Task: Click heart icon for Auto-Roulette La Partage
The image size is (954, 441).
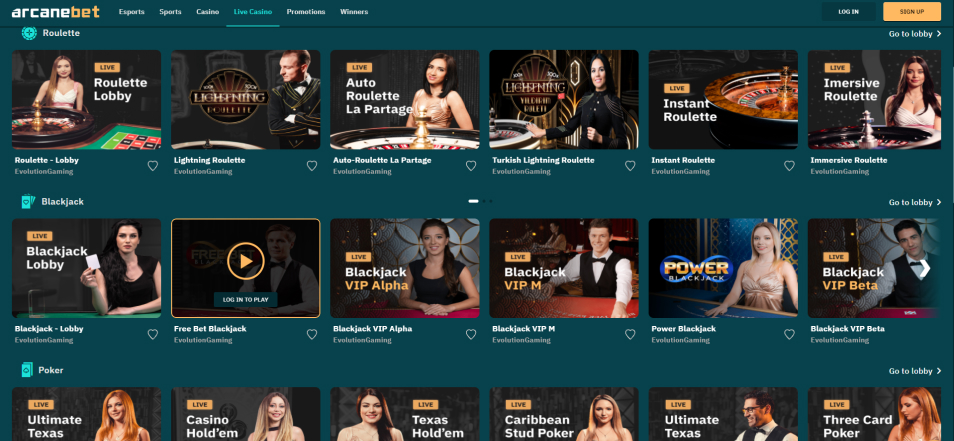Action: [471, 165]
